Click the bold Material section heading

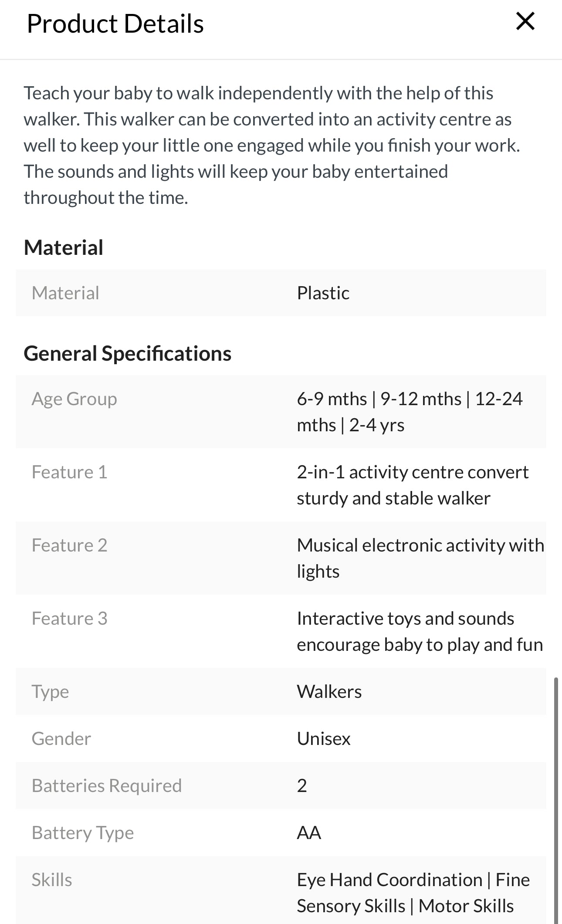click(x=64, y=247)
